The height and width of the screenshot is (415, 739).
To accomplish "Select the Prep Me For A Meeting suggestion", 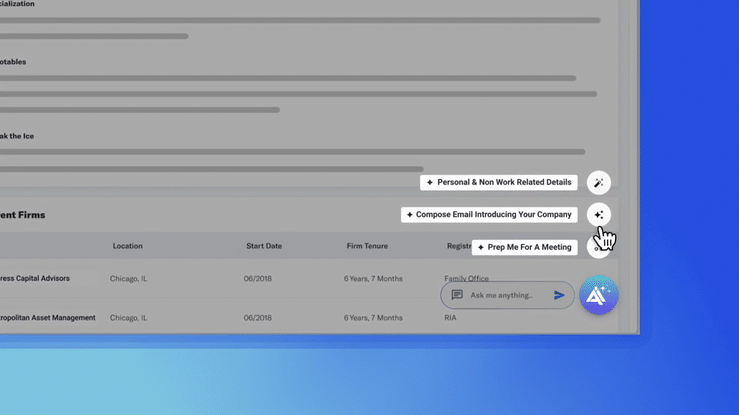I will click(524, 247).
